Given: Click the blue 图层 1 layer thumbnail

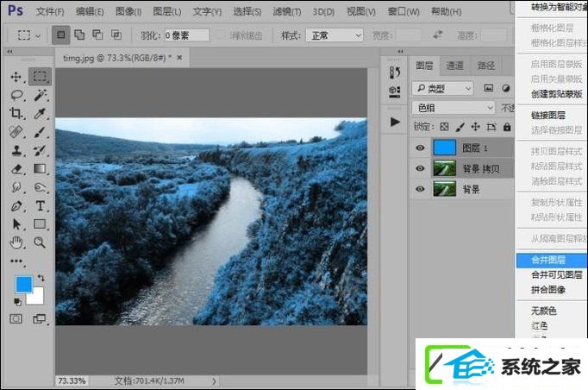Looking at the screenshot, I should coord(445,148).
